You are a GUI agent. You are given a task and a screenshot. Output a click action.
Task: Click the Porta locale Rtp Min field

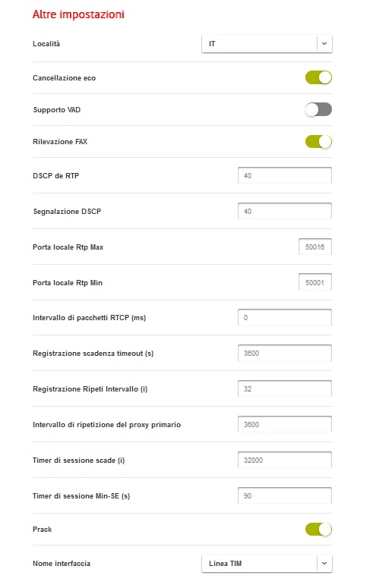click(315, 282)
